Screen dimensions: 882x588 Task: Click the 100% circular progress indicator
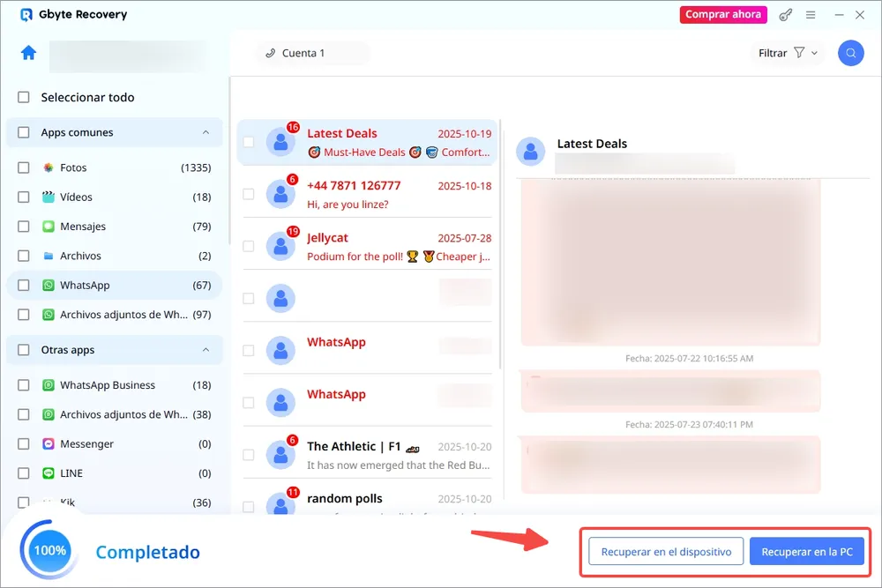click(x=49, y=550)
